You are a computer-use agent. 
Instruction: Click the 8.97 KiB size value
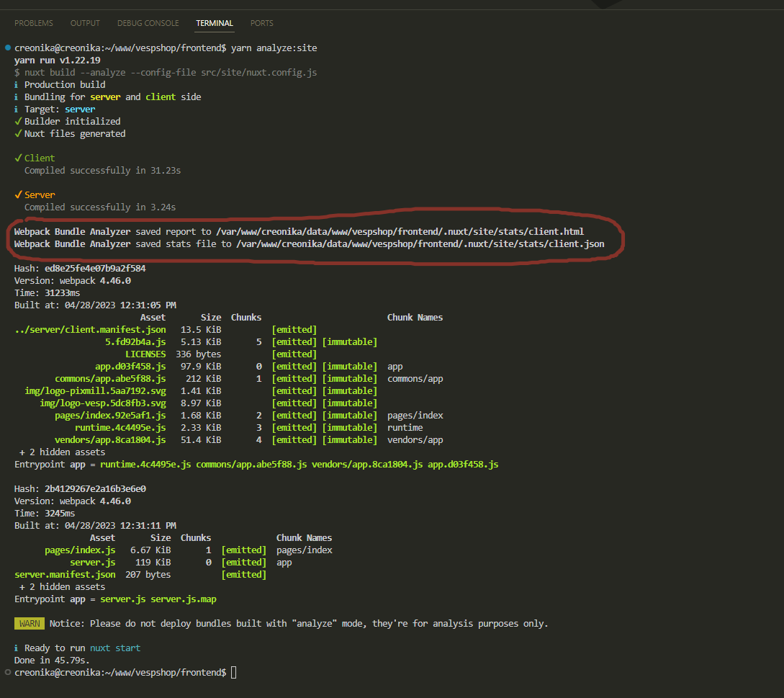click(x=201, y=403)
